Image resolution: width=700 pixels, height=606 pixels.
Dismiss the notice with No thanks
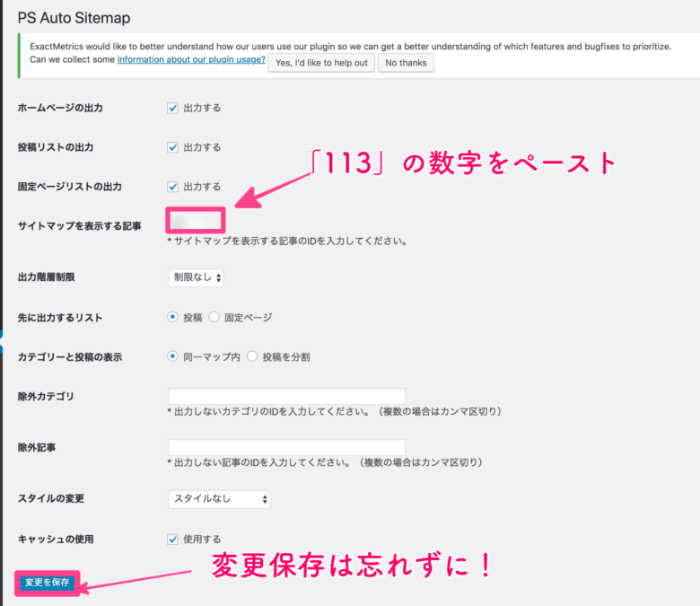coord(406,63)
